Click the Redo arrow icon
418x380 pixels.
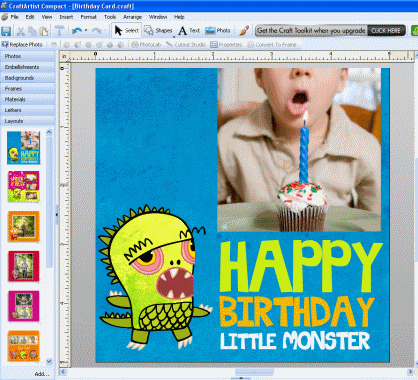(x=97, y=31)
